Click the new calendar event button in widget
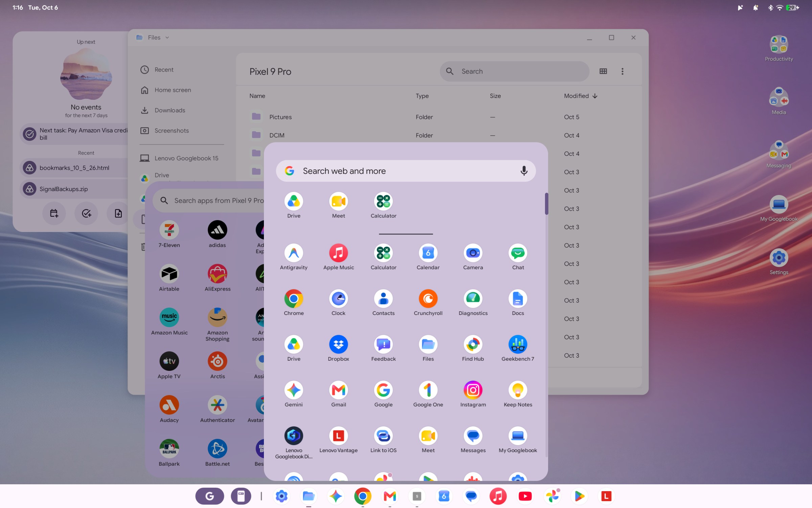The height and width of the screenshot is (508, 812). [x=54, y=213]
